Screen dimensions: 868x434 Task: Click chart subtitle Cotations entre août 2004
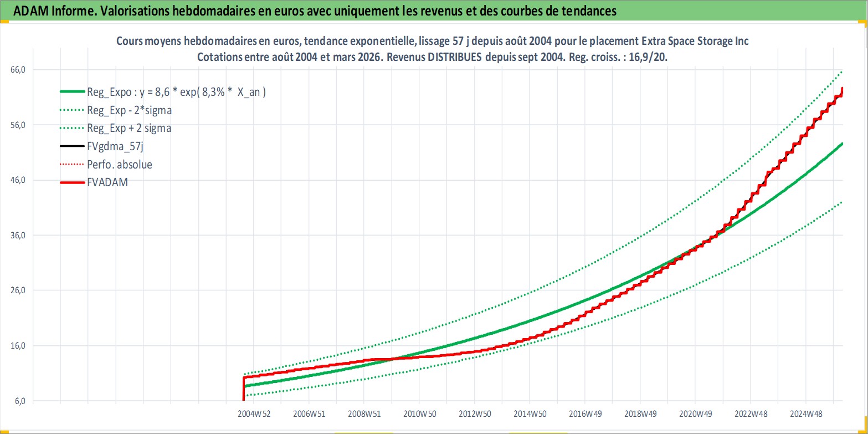[x=433, y=57]
